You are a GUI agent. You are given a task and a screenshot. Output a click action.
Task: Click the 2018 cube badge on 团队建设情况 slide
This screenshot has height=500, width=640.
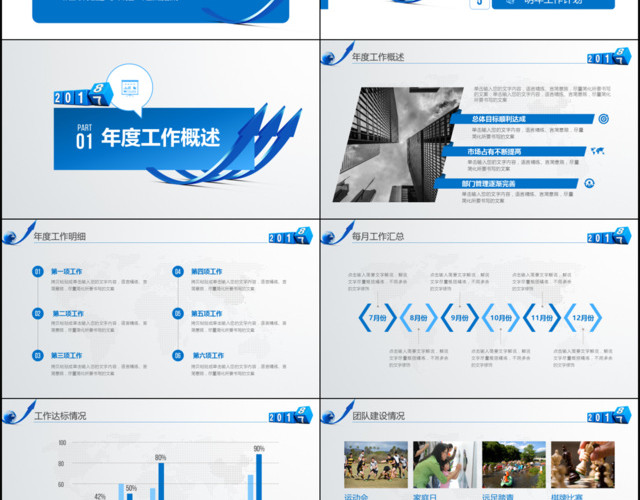coord(609,415)
